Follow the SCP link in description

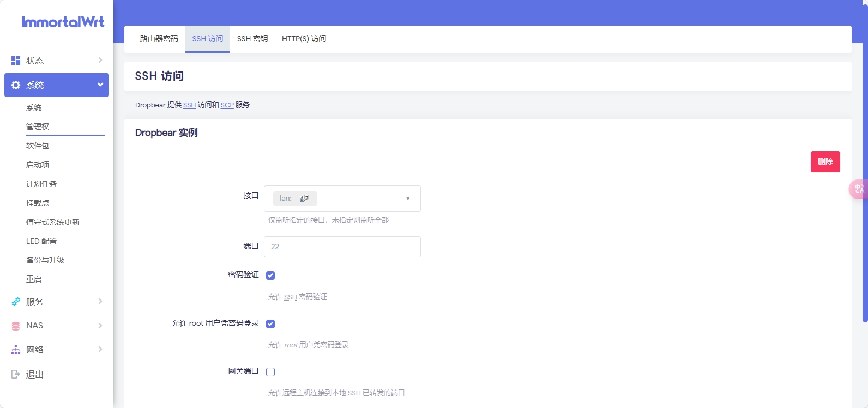click(x=227, y=105)
